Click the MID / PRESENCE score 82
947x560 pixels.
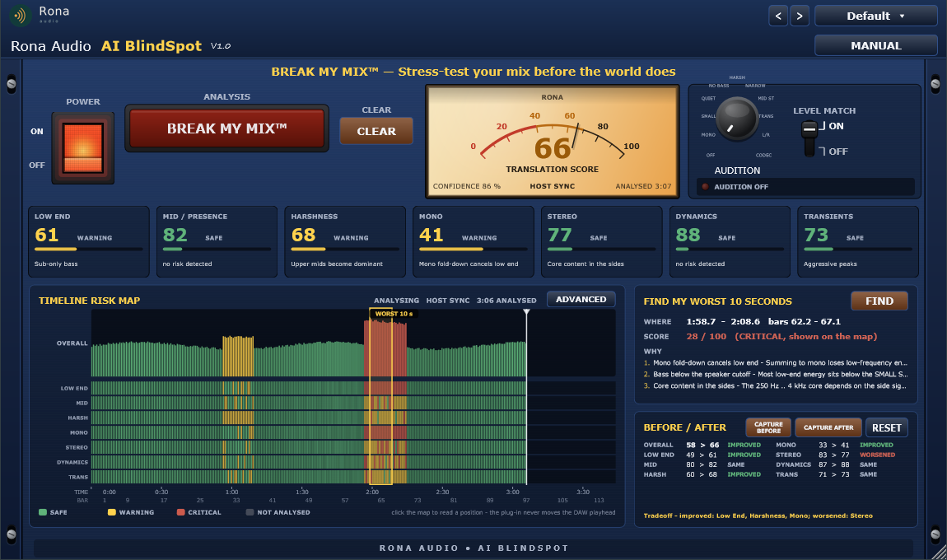(175, 235)
